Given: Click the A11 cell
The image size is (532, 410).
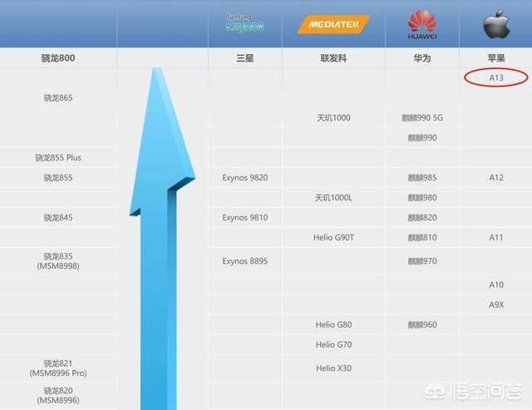Looking at the screenshot, I should 496,238.
